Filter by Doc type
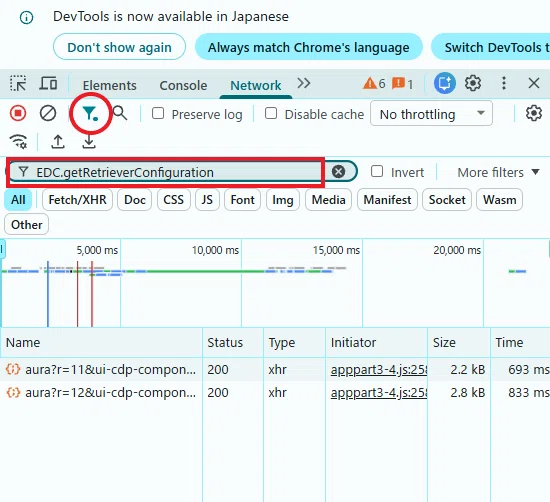The height and width of the screenshot is (502, 550). pos(135,200)
